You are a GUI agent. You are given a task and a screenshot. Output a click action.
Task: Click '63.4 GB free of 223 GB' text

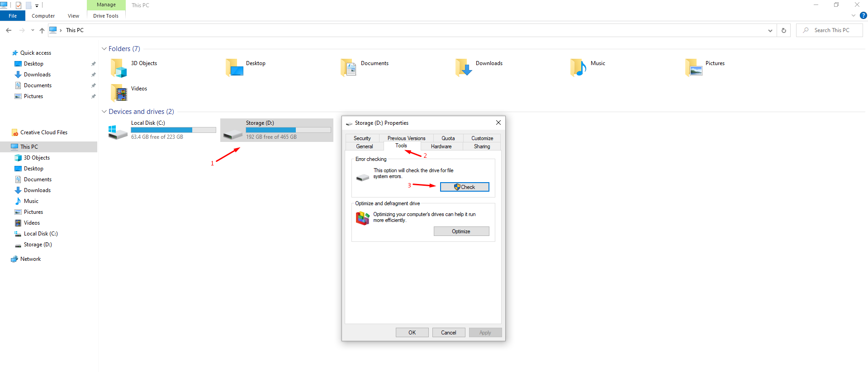pyautogui.click(x=157, y=137)
